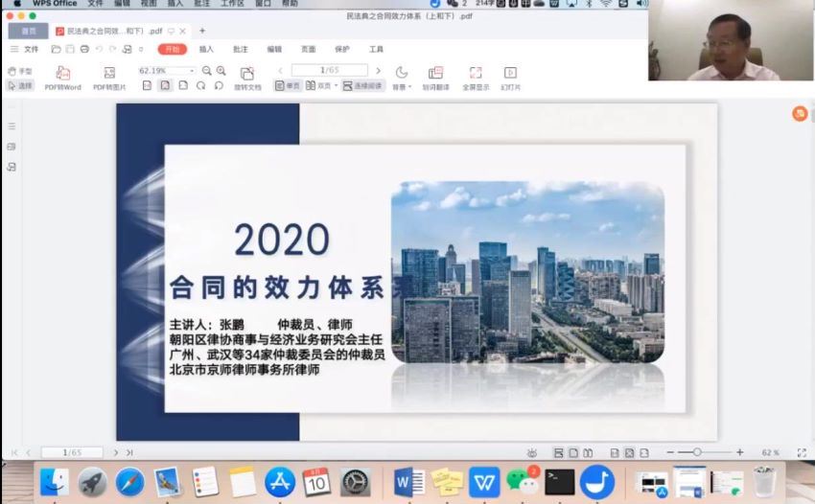Open file with folder icon
The image size is (815, 504).
57,50
